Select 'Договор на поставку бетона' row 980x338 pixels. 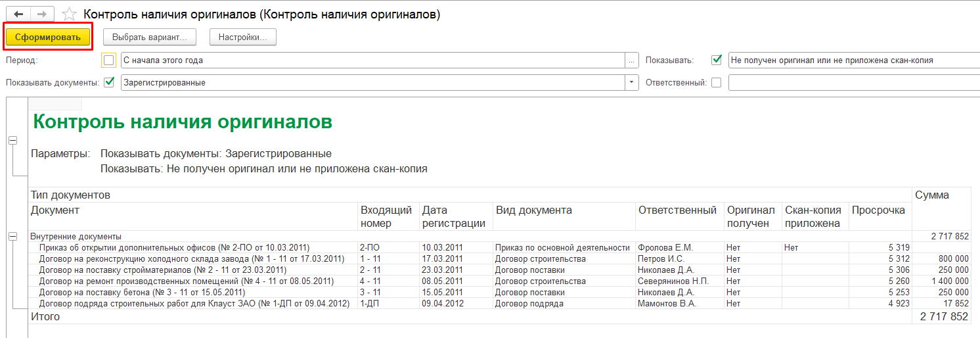[500, 292]
